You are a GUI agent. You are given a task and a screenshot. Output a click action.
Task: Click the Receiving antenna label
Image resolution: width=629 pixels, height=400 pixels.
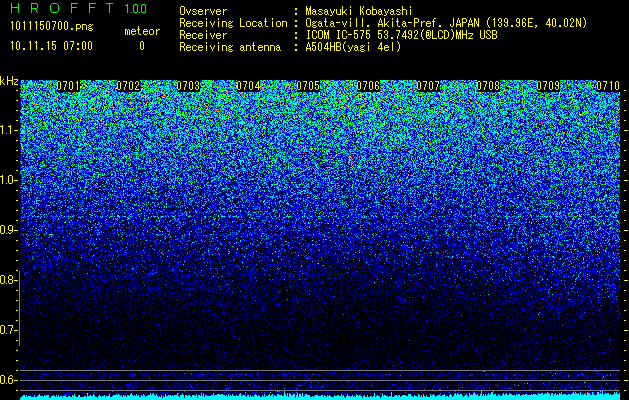coord(230,47)
